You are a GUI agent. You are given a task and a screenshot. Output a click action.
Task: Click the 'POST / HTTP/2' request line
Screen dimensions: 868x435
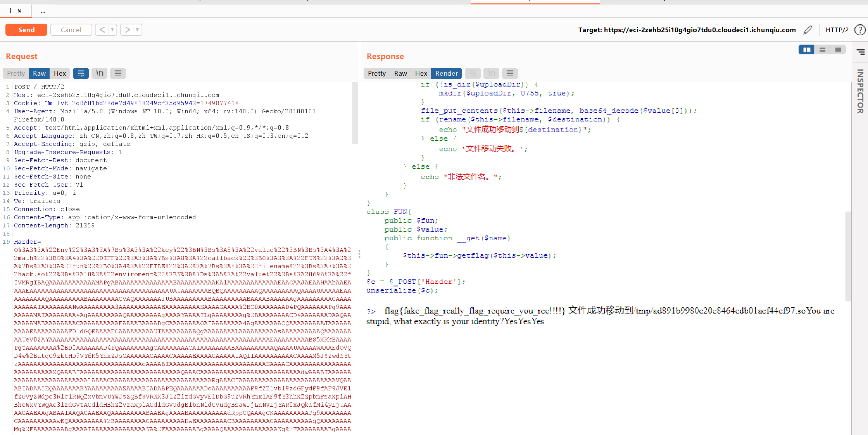pyautogui.click(x=39, y=87)
